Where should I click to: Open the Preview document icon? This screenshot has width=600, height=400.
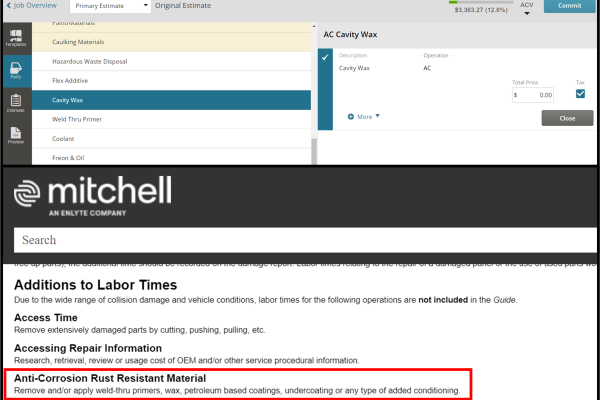[15, 135]
